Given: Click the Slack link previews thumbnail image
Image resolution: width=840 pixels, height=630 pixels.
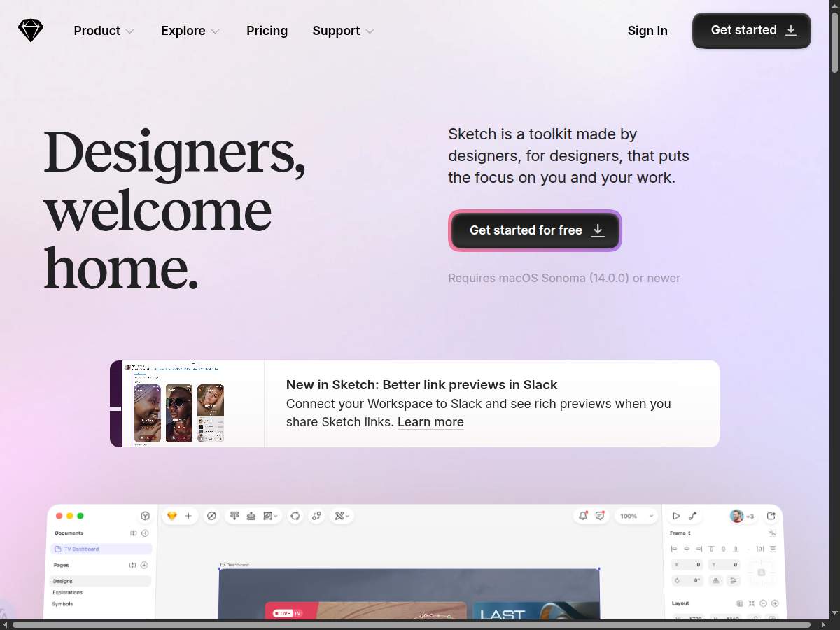Looking at the screenshot, I should (187, 404).
